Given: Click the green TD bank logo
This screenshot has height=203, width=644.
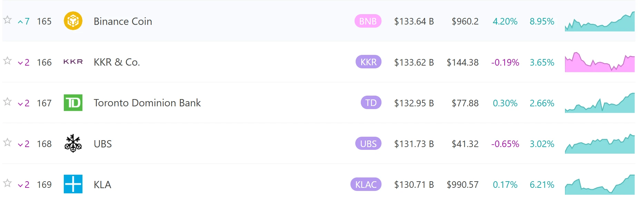Looking at the screenshot, I should [x=73, y=103].
